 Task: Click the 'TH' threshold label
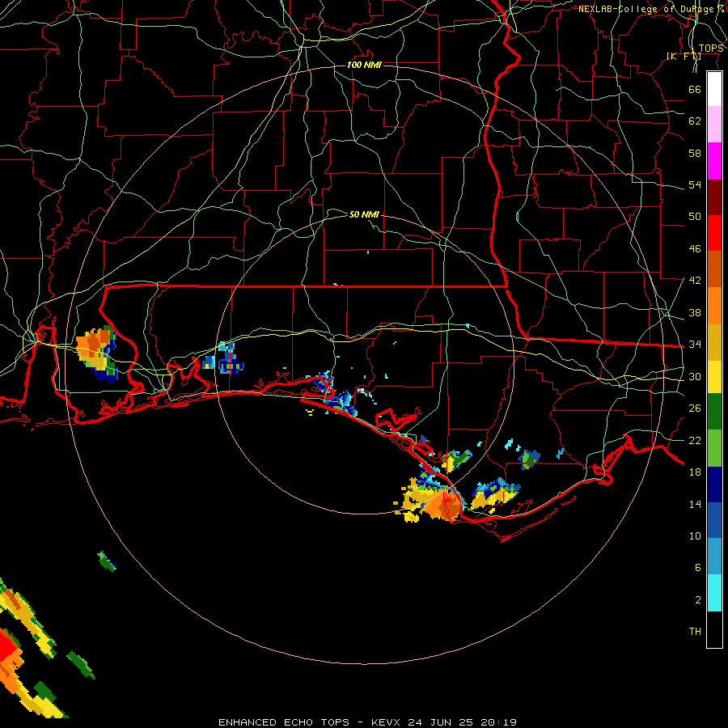pyautogui.click(x=695, y=632)
